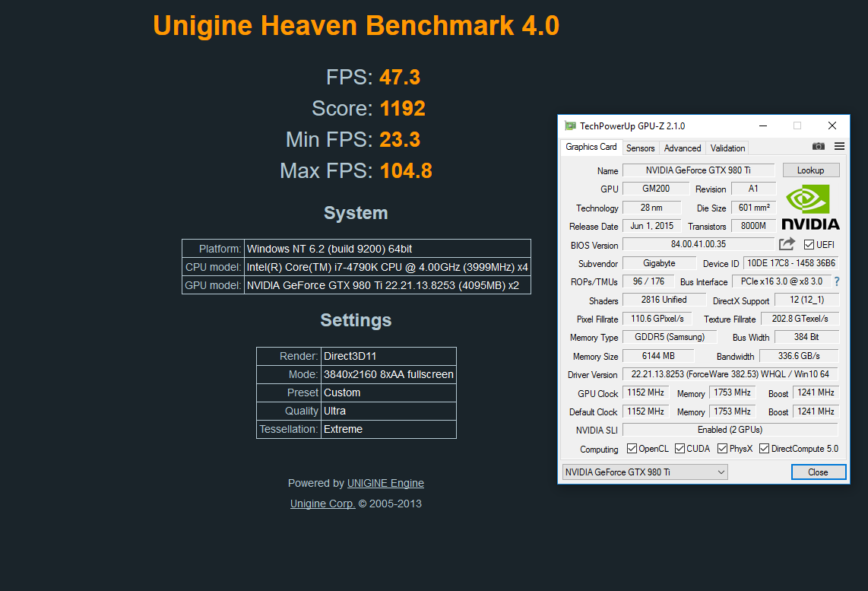This screenshot has height=591, width=868.
Task: Click the Platform cell Windows NT 6.2
Action: click(388, 249)
